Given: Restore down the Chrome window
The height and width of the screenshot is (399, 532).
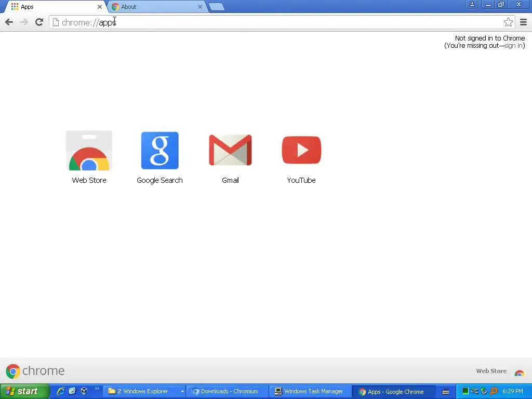Looking at the screenshot, I should tap(501, 4).
